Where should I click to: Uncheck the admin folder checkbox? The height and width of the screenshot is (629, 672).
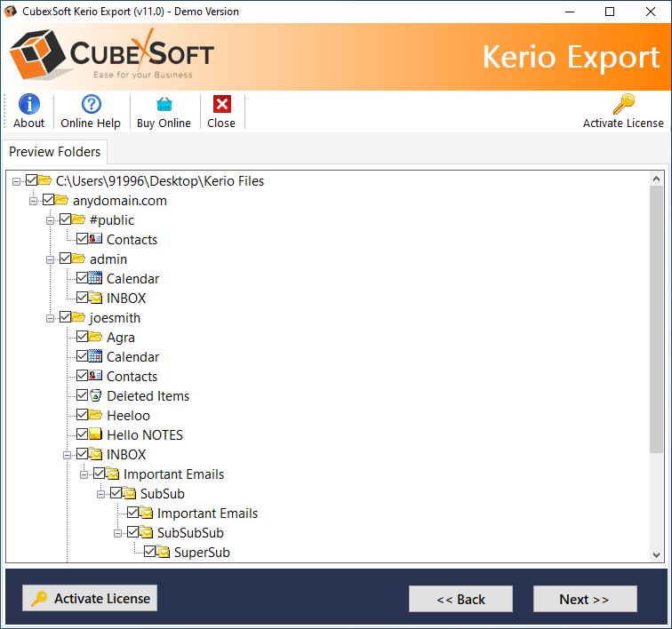[x=65, y=259]
